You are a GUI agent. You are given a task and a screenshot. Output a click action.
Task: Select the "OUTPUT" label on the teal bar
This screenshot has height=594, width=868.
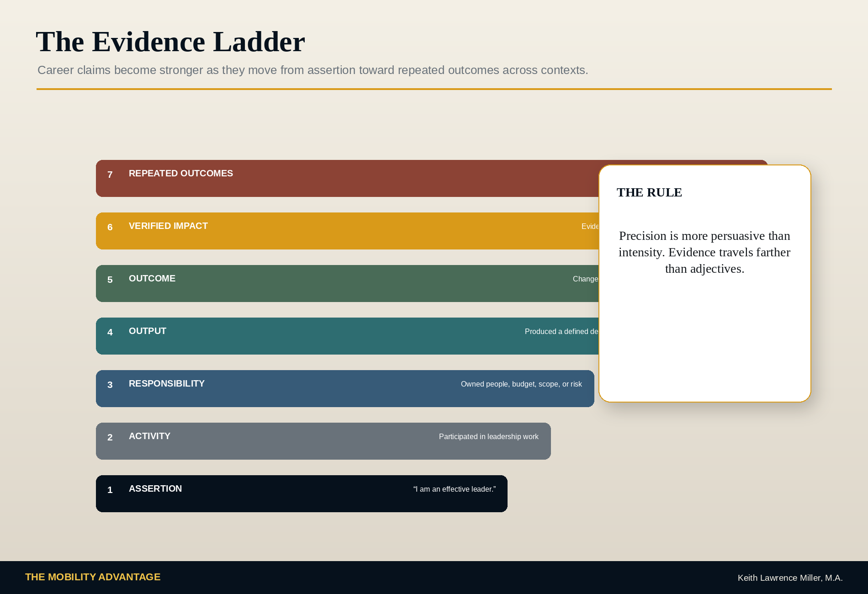[148, 331]
